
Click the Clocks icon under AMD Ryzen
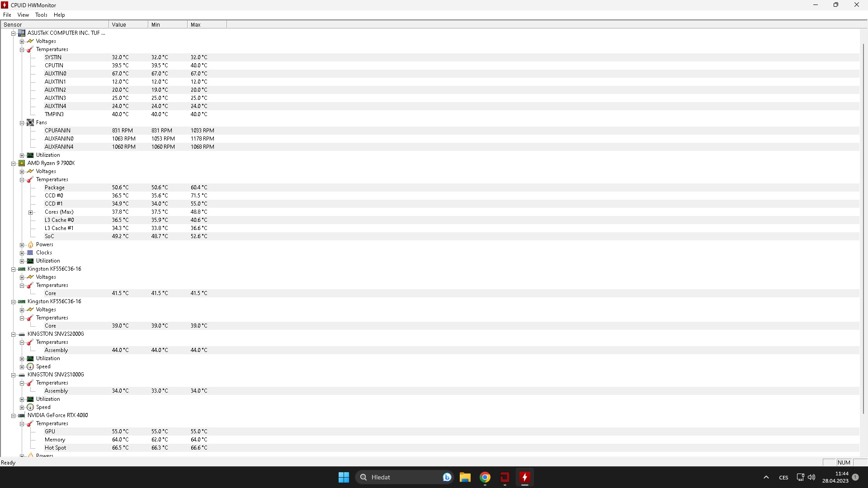tap(30, 253)
